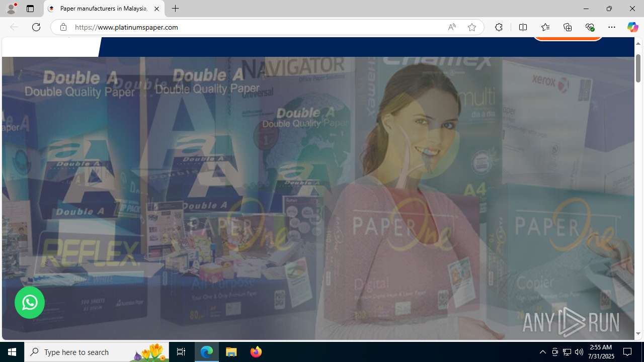Refresh the current page
644x362 pixels.
pyautogui.click(x=36, y=27)
